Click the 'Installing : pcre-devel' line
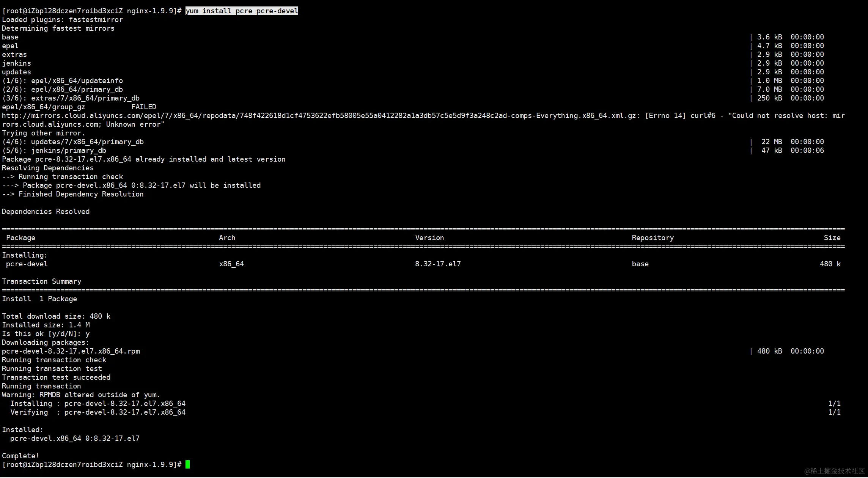 [98, 404]
